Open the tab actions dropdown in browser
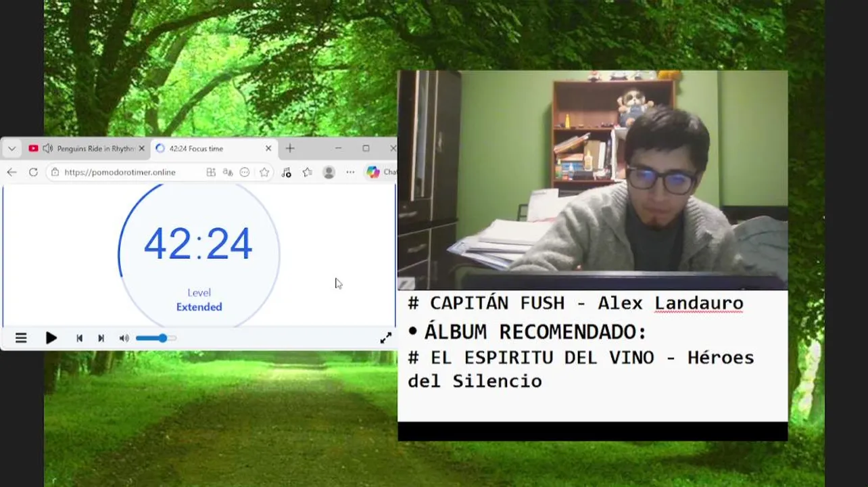The image size is (868, 487). [12, 149]
